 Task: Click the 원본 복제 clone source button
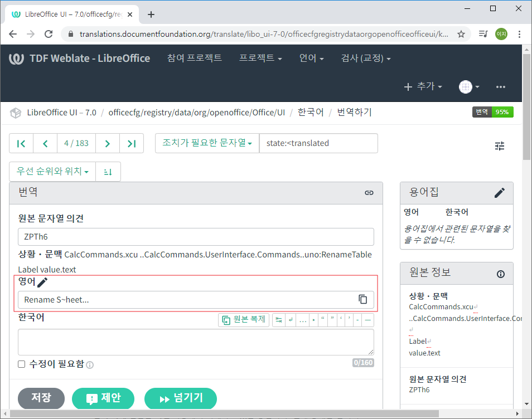click(244, 320)
